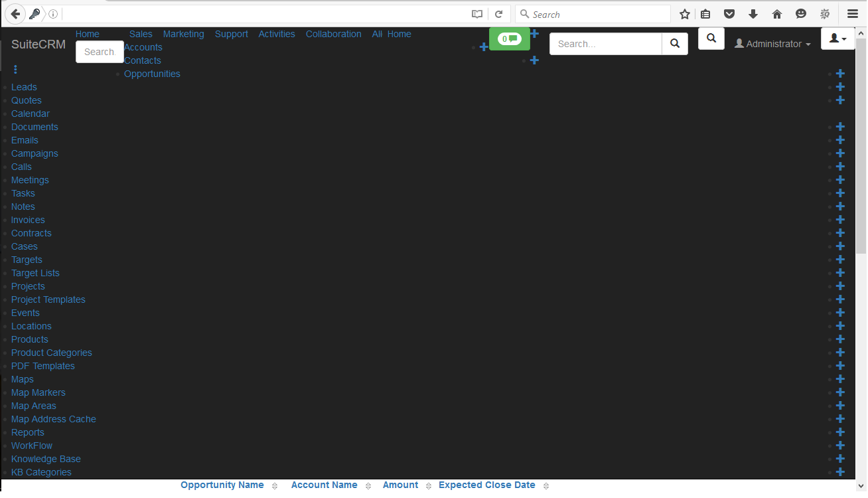Open the three vertical dots menu

(x=15, y=69)
